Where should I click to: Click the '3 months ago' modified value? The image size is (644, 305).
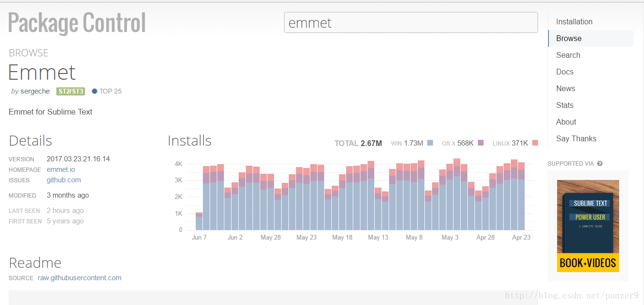(x=68, y=195)
